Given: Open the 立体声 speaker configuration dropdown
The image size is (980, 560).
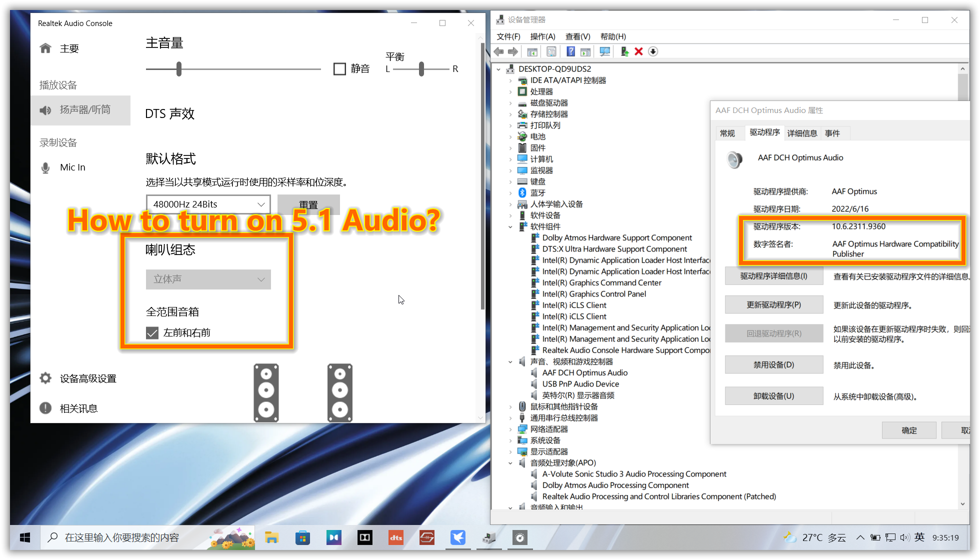Looking at the screenshot, I should pos(208,279).
